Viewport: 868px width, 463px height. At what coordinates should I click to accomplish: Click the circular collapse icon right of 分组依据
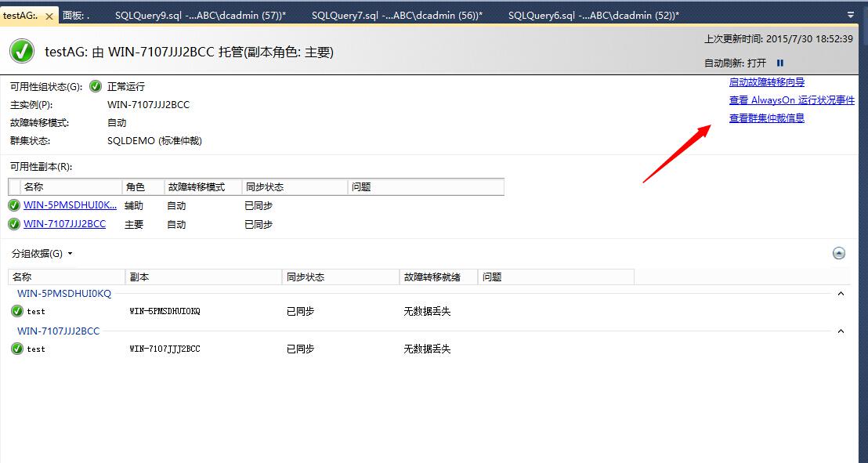click(x=839, y=253)
